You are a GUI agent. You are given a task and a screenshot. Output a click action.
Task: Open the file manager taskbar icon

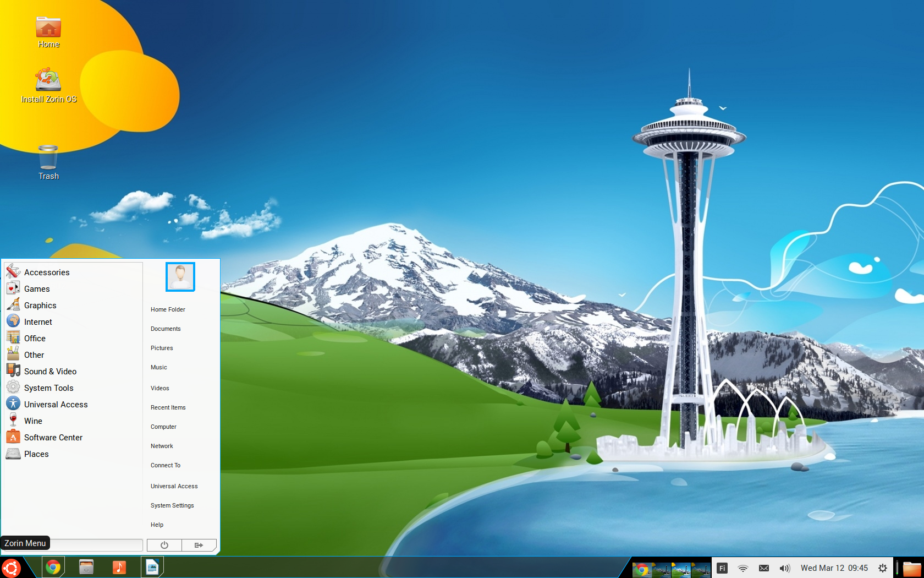click(x=86, y=567)
